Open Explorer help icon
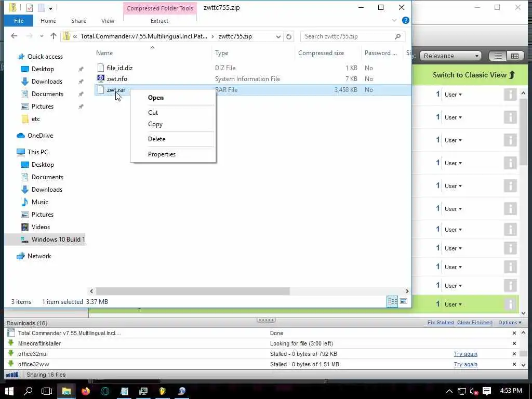This screenshot has width=532, height=399. tap(405, 20)
